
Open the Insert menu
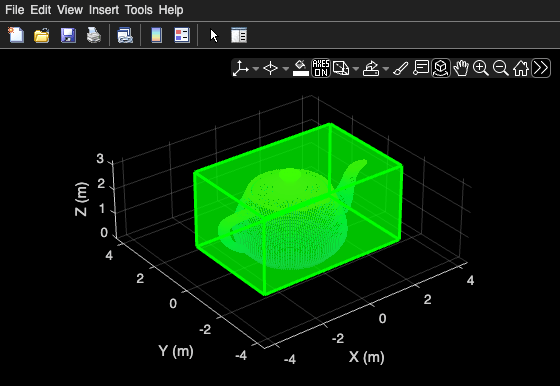104,10
